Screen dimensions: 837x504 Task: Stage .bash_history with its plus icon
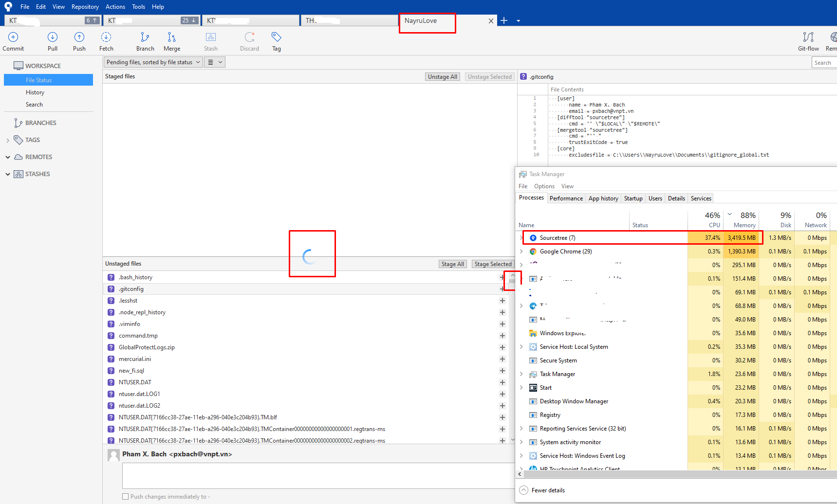pos(502,277)
